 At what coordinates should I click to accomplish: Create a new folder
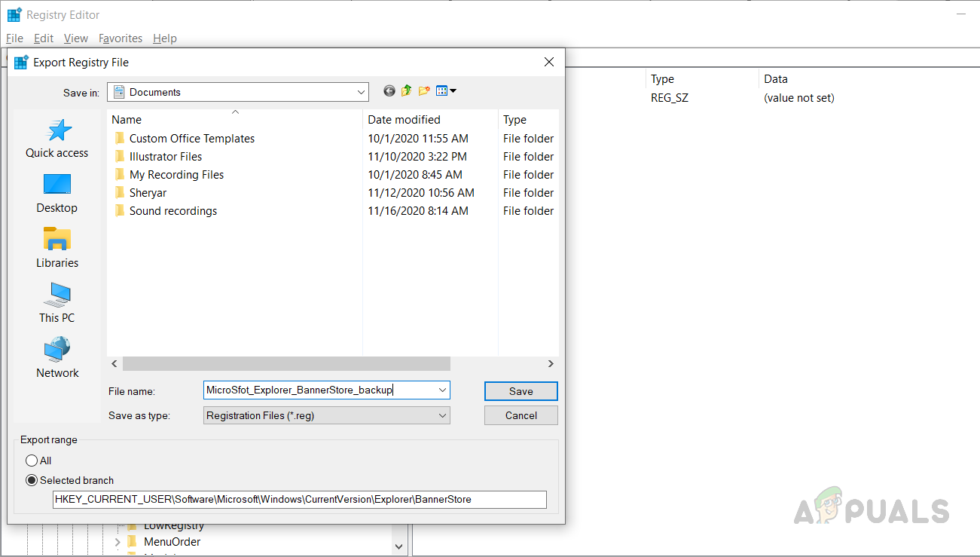(424, 91)
